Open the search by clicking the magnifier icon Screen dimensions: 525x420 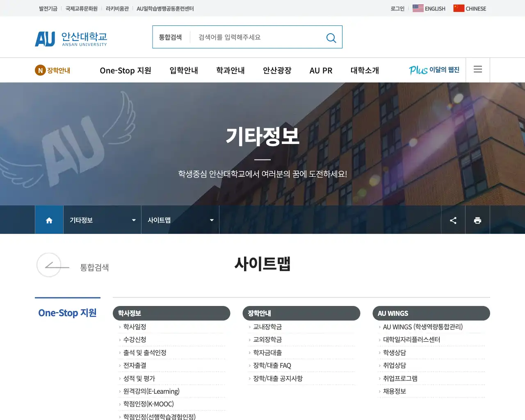pos(331,38)
